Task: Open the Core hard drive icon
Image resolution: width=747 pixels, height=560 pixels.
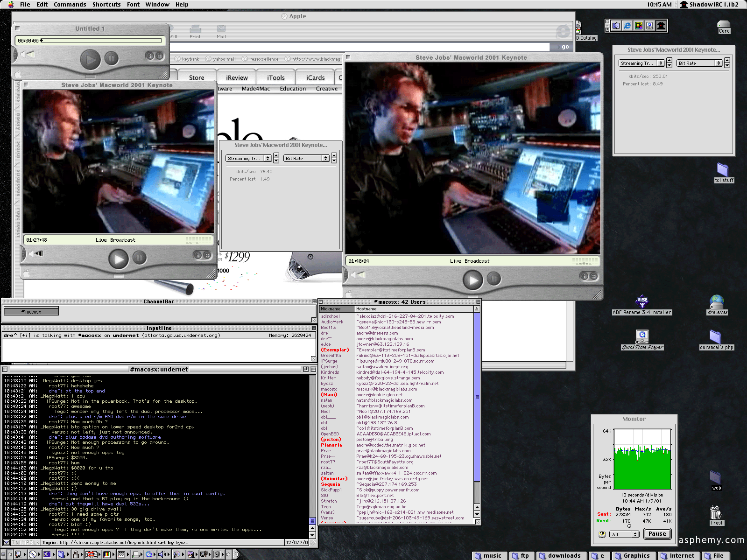Action: point(724,25)
